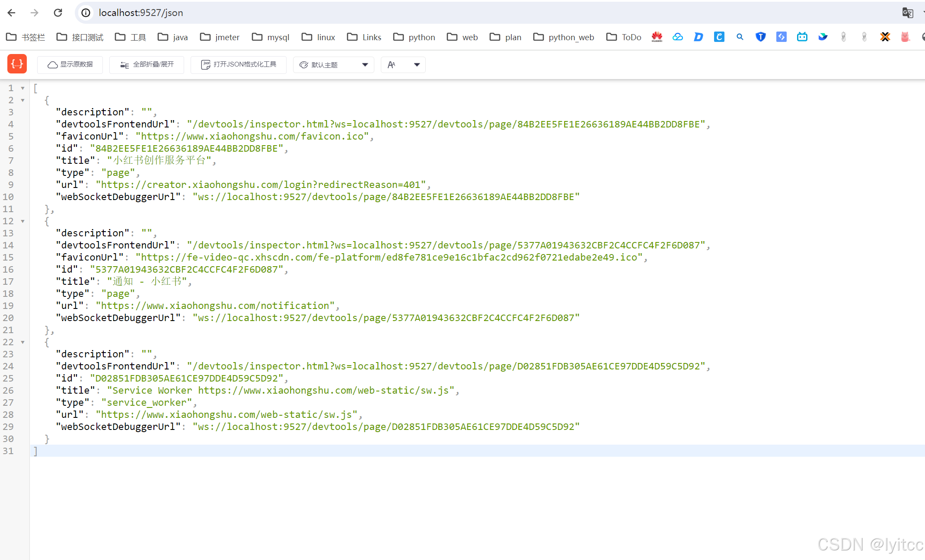Collapse the JSON object at line 12
Screen dimensions: 925x560
click(x=22, y=221)
